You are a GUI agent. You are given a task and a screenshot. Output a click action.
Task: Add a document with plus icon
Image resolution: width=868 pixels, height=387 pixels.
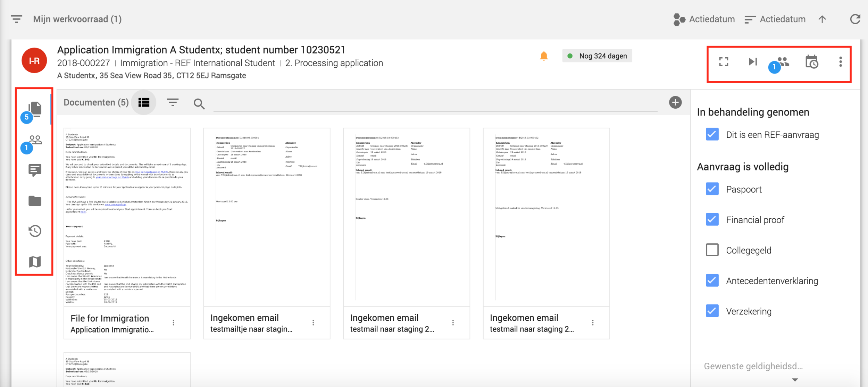[675, 102]
